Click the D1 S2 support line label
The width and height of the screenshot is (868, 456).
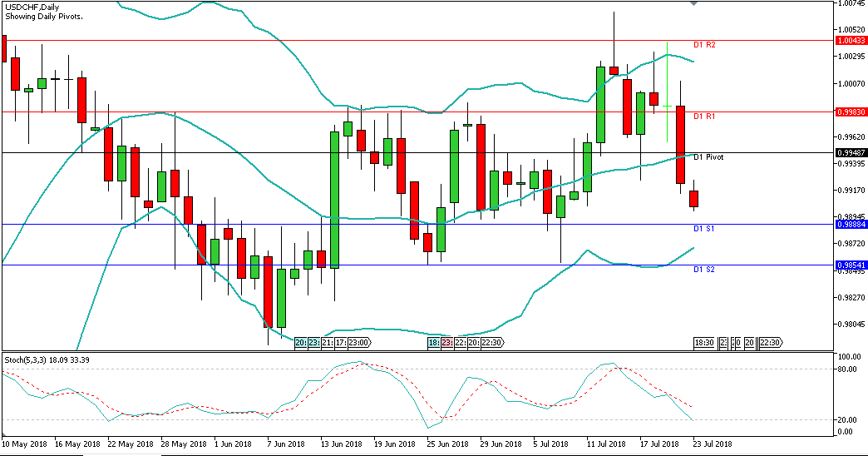704,270
